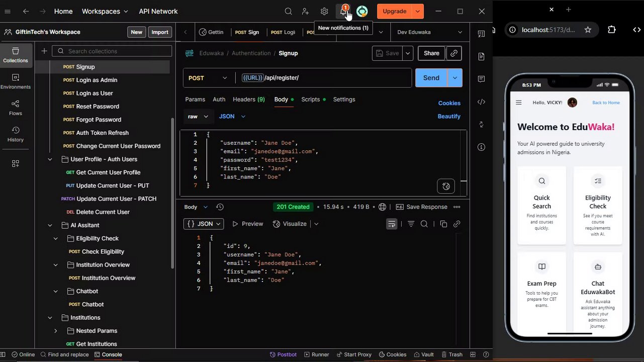
Task: Click the Import button
Action: coord(160,32)
